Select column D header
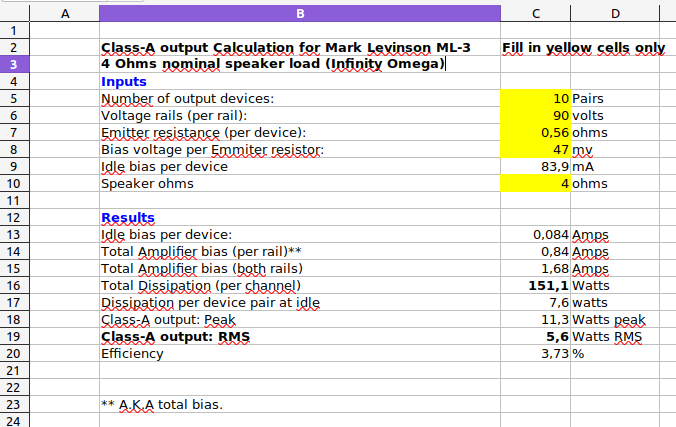 [615, 14]
